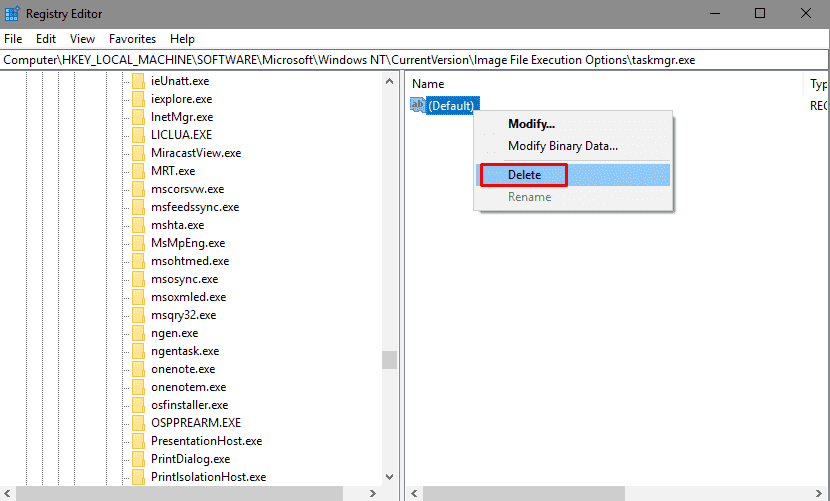Click the onenote.exe folder icon

tap(138, 369)
